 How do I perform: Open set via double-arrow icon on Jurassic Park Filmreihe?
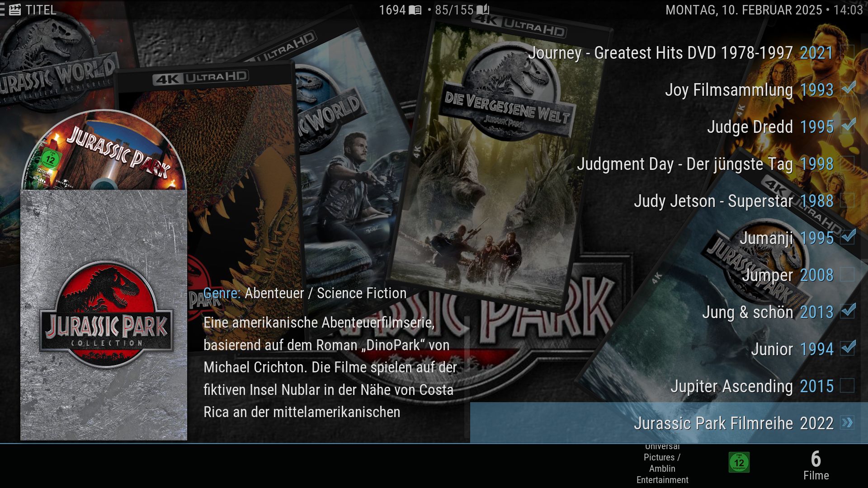(x=847, y=423)
